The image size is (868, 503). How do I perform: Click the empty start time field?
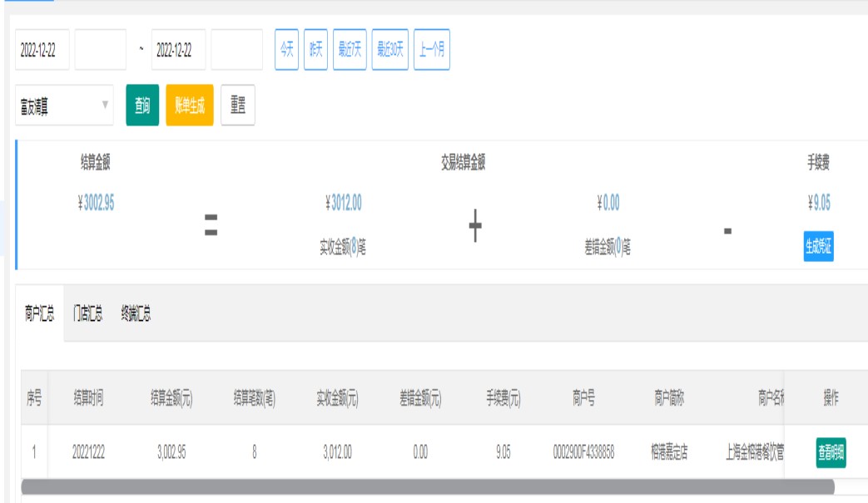(x=100, y=50)
